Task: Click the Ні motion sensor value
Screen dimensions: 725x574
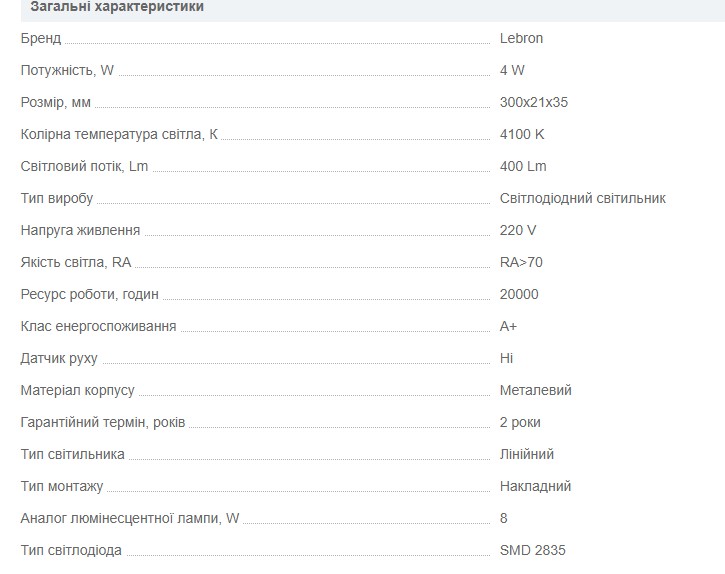Action: [506, 358]
